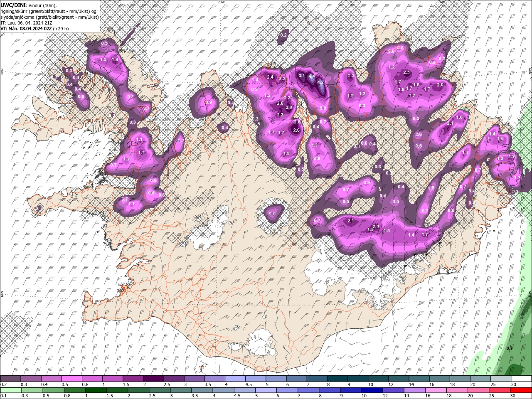Click the 'slydda/snjókoma' legend description line

click(49, 17)
